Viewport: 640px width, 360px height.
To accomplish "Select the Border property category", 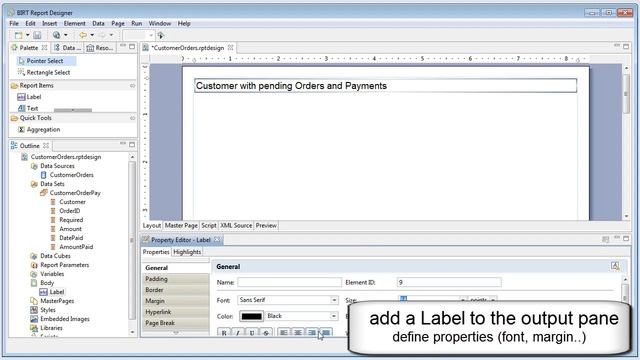I will [x=176, y=290].
